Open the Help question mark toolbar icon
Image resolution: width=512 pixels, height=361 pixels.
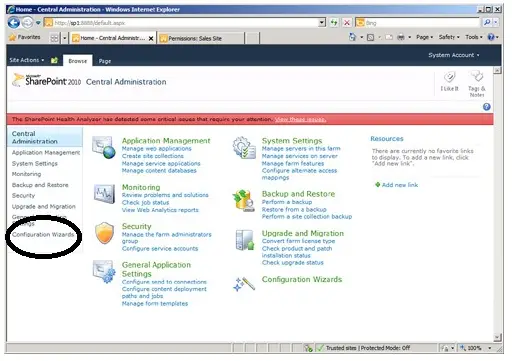pos(491,37)
